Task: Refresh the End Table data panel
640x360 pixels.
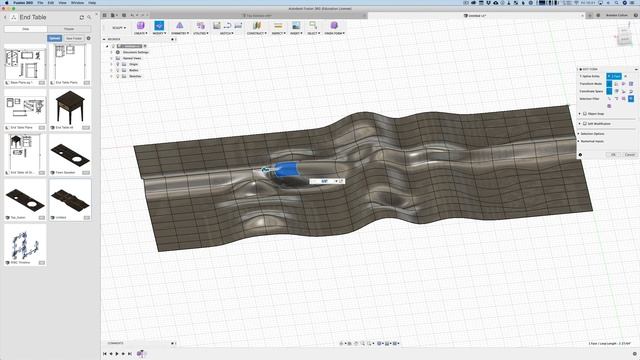Action: (x=82, y=18)
